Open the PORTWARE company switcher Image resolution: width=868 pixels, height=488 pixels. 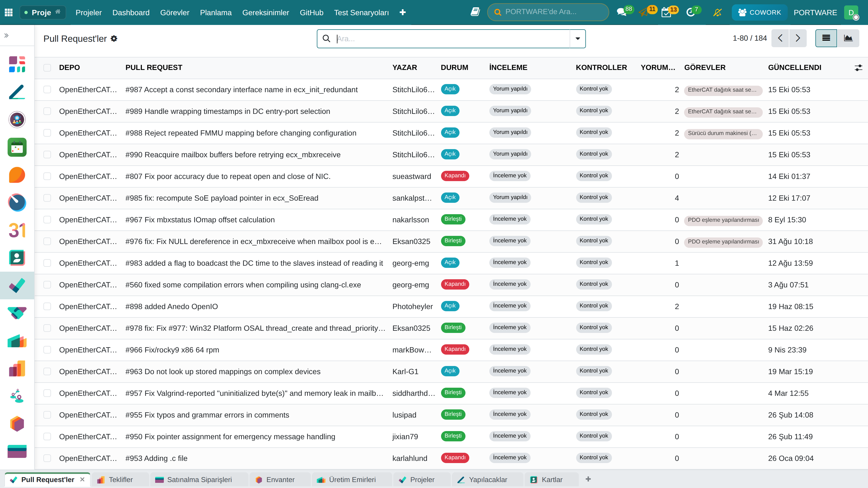[x=815, y=12]
